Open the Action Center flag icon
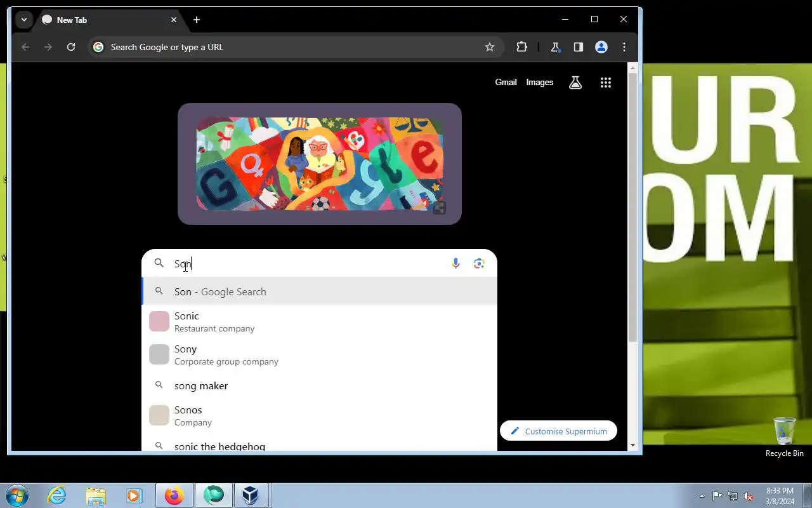The width and height of the screenshot is (812, 508). tap(717, 496)
